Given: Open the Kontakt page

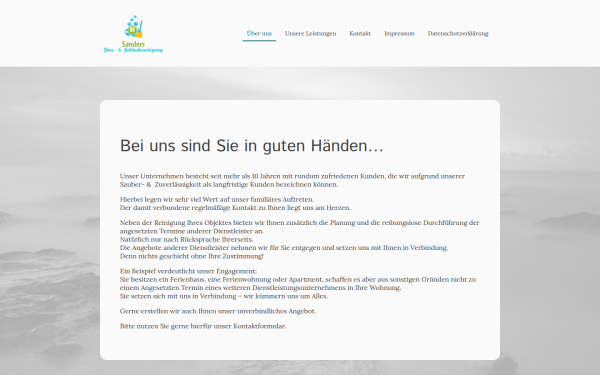Looking at the screenshot, I should 360,33.
